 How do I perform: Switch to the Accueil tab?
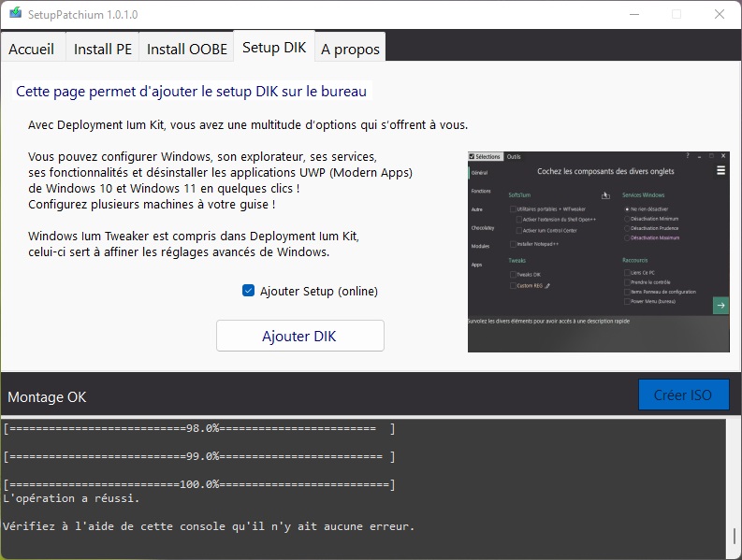(32, 49)
